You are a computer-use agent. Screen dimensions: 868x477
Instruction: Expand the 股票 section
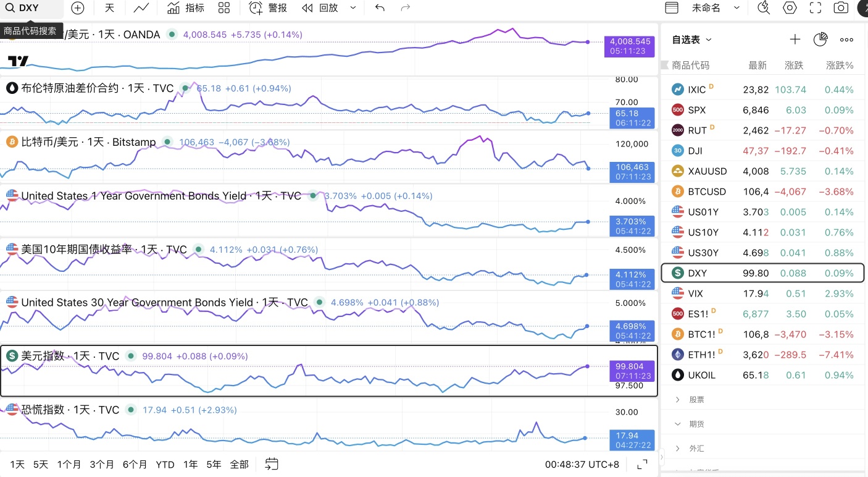[696, 400]
